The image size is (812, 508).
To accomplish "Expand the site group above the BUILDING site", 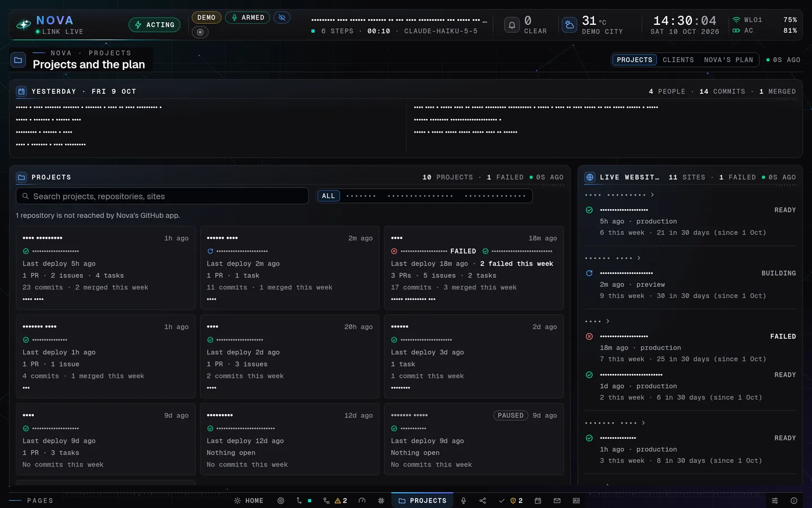I will click(613, 258).
